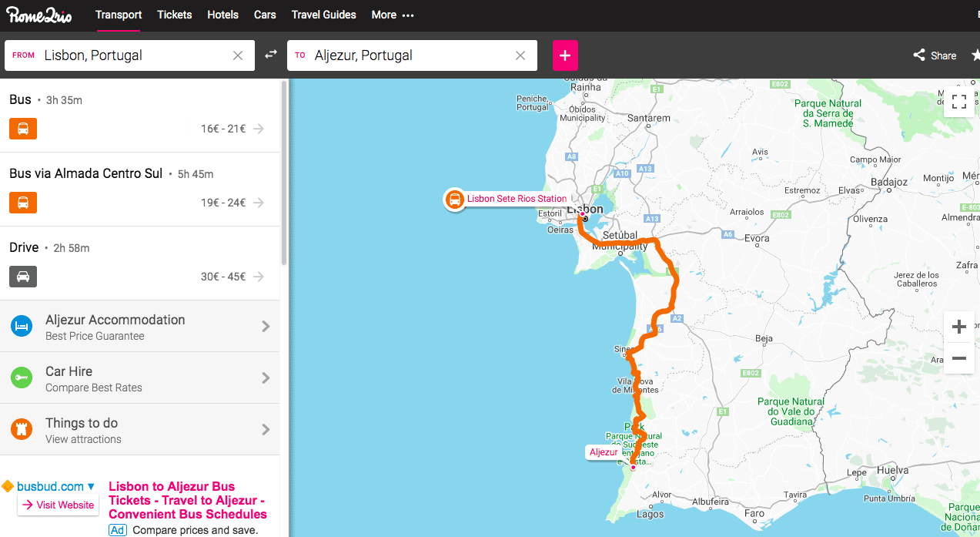
Task: Click the Ad badge in the busbud advert
Action: [118, 530]
